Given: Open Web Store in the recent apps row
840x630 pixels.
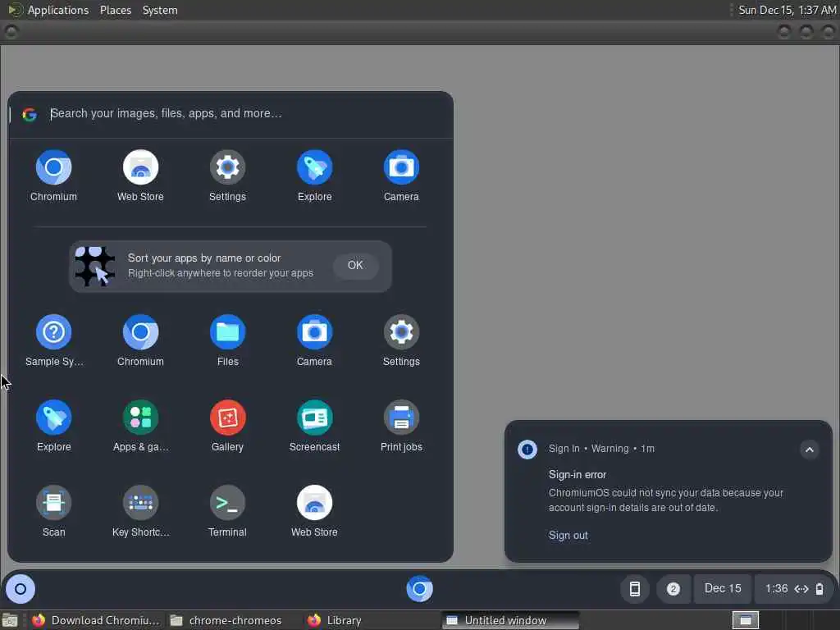Looking at the screenshot, I should (140, 176).
